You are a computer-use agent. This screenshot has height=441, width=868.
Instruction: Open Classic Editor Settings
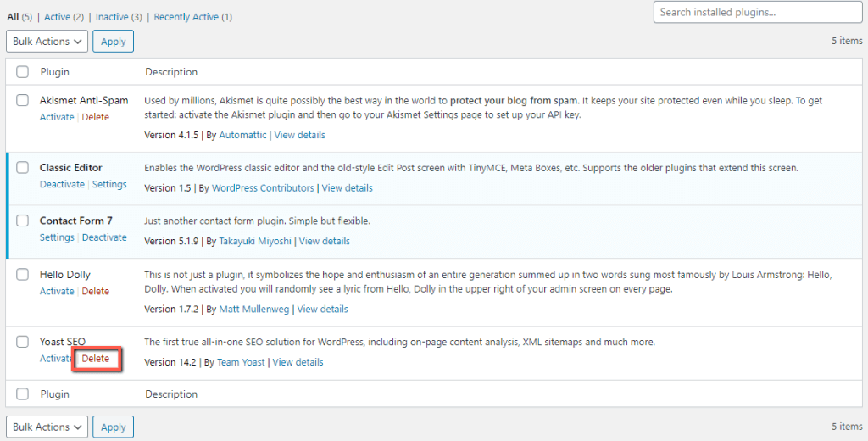pyautogui.click(x=109, y=184)
